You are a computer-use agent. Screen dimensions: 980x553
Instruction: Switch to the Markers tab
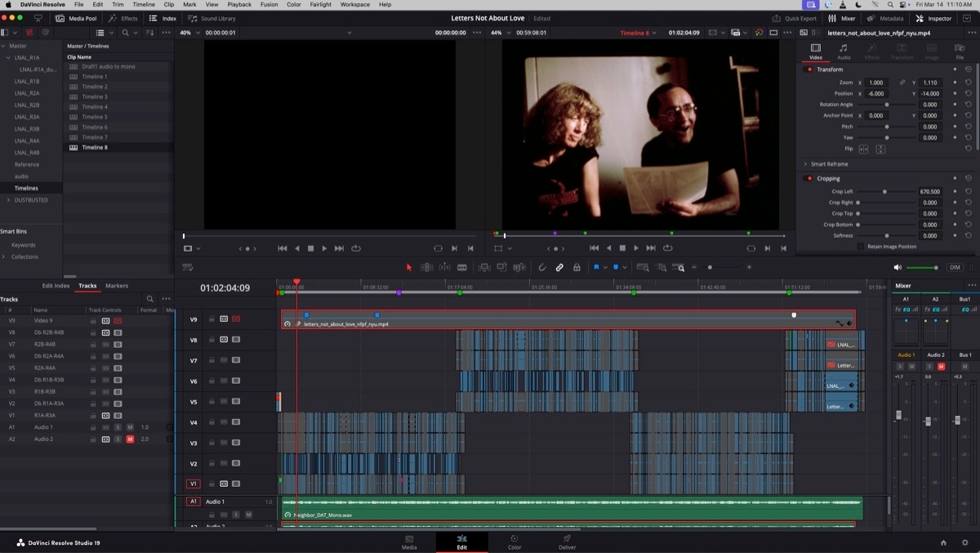[117, 286]
